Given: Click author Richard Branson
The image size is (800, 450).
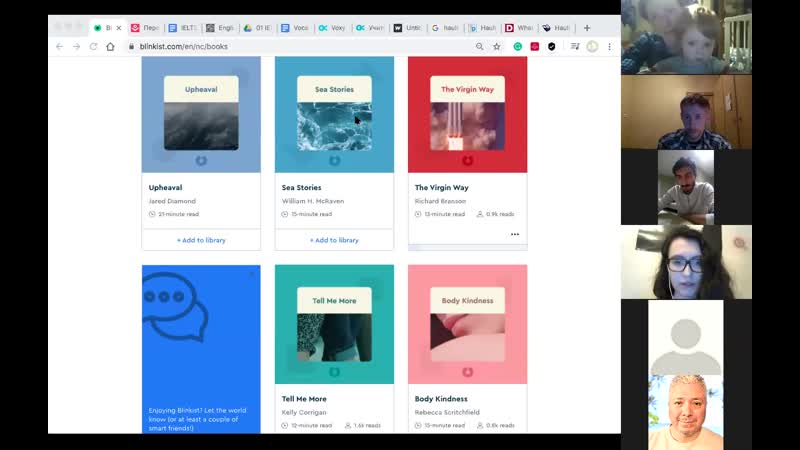Looking at the screenshot, I should coord(440,201).
